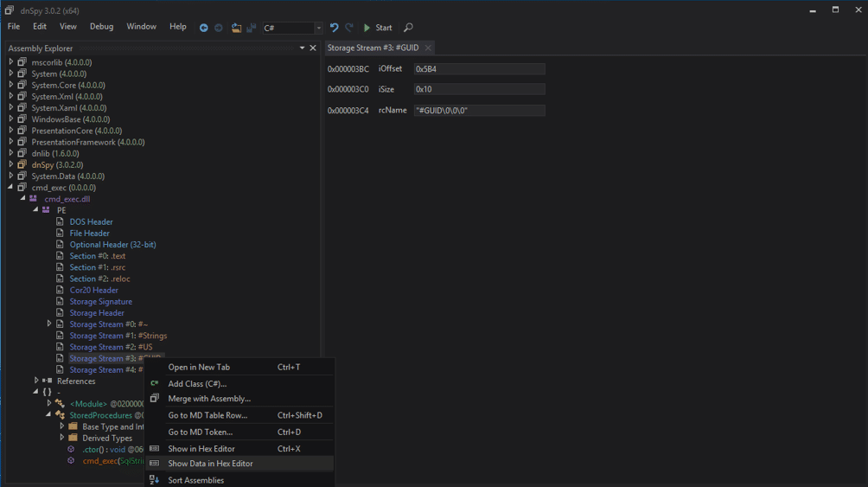This screenshot has height=487, width=868.
Task: Close the Assembly Explorer panel
Action: [313, 48]
